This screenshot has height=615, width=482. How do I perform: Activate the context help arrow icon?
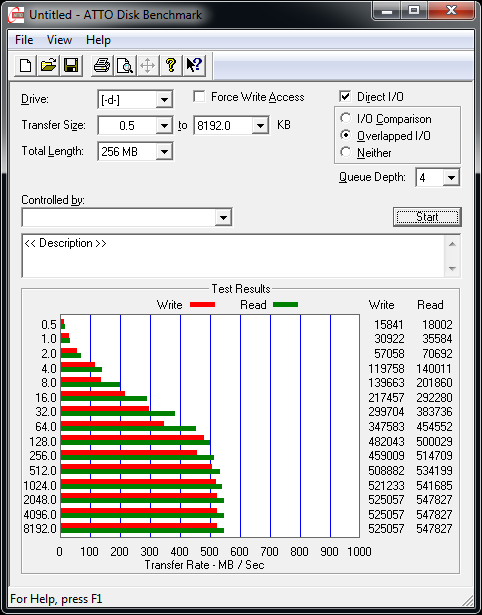pyautogui.click(x=194, y=65)
